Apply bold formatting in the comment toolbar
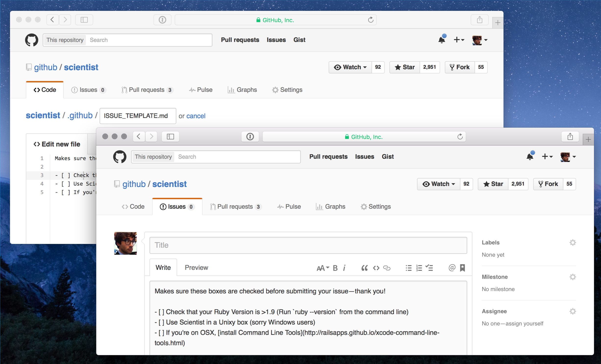Image resolution: width=601 pixels, height=364 pixels. click(x=335, y=268)
